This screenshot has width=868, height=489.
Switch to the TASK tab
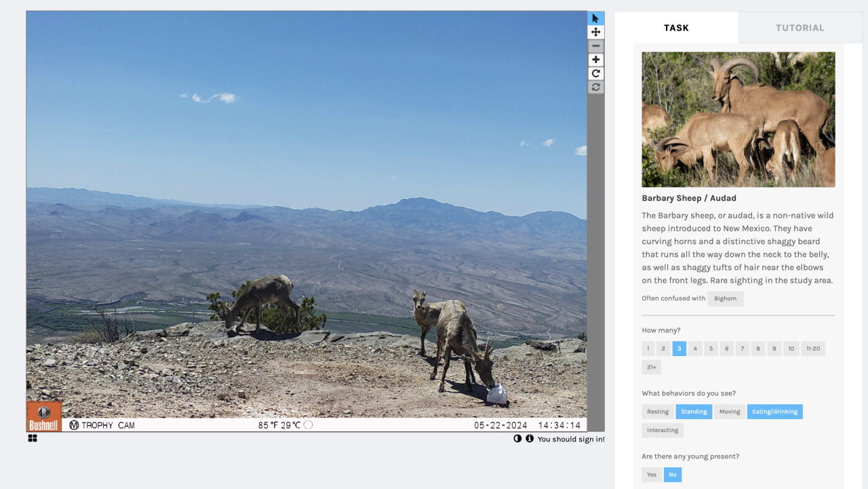coord(676,28)
